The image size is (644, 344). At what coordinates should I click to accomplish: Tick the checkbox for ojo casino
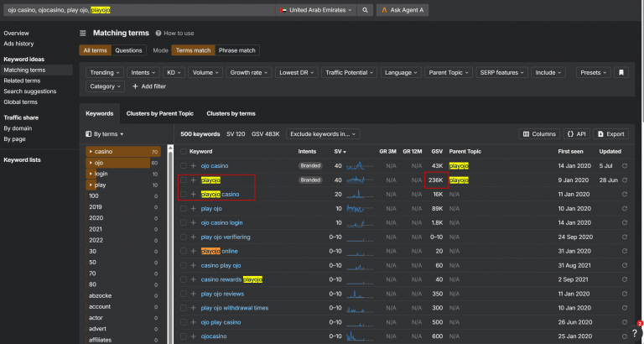click(x=184, y=166)
